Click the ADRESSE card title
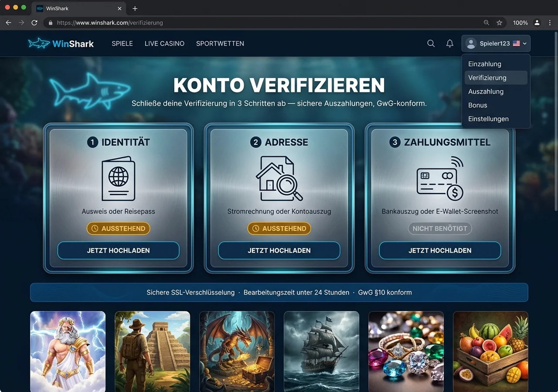The height and width of the screenshot is (392, 558). pos(286,142)
